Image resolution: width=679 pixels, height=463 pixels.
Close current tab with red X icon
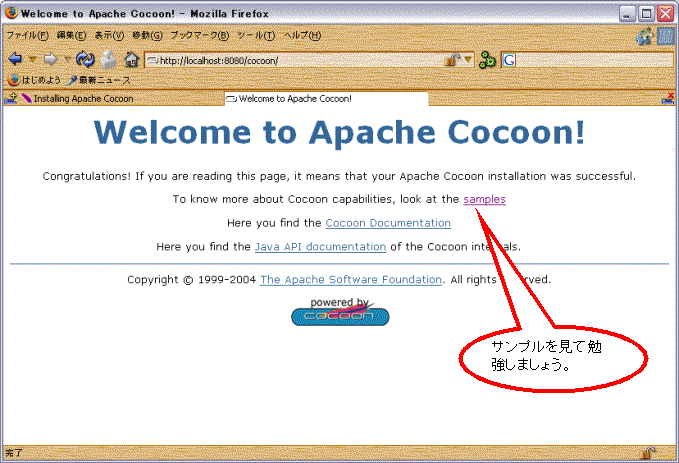[668, 98]
